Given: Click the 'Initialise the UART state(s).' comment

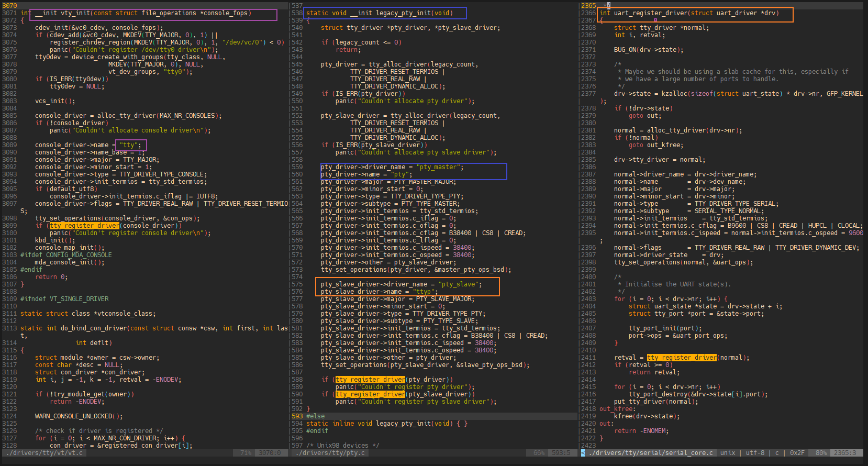Looking at the screenshot, I should tap(678, 284).
